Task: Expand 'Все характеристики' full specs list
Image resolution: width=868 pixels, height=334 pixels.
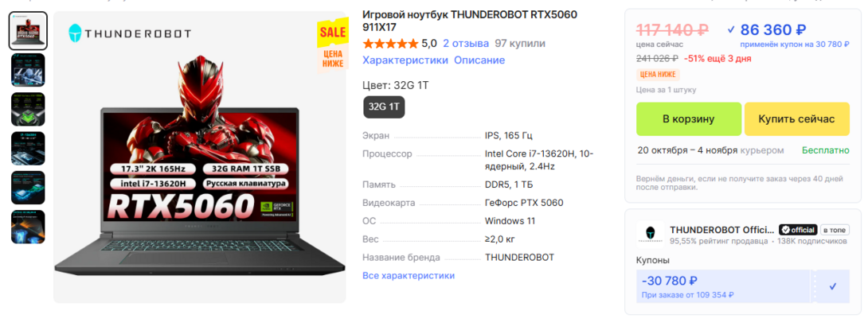Action: pyautogui.click(x=409, y=275)
